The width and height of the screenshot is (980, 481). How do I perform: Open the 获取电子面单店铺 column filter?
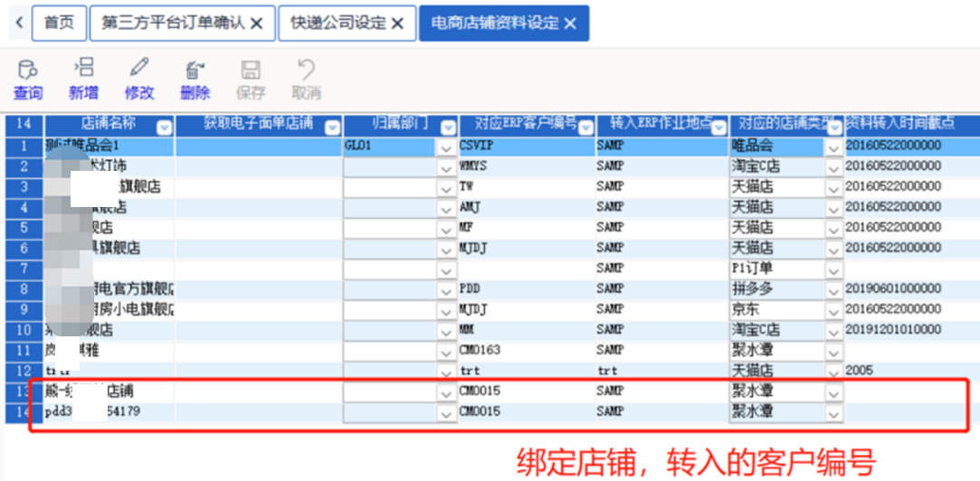(x=332, y=126)
